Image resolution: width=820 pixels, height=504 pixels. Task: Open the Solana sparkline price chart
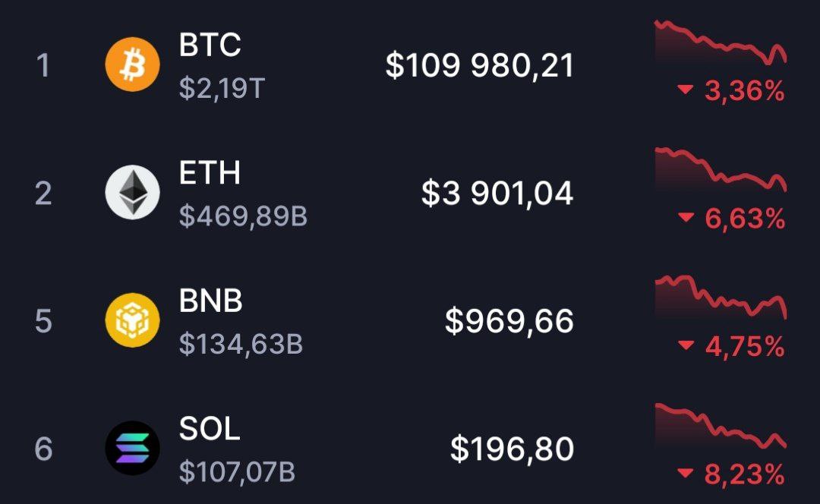pyautogui.click(x=720, y=426)
